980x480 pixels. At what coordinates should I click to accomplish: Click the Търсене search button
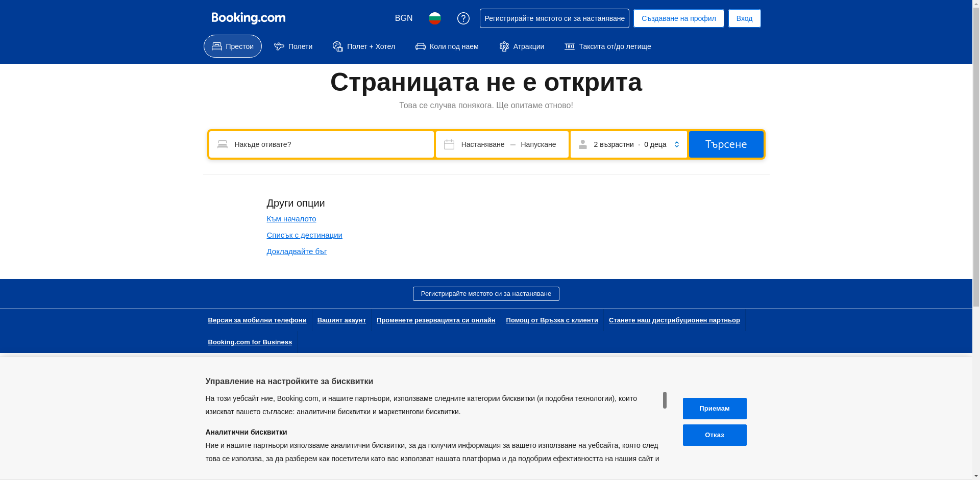click(726, 144)
